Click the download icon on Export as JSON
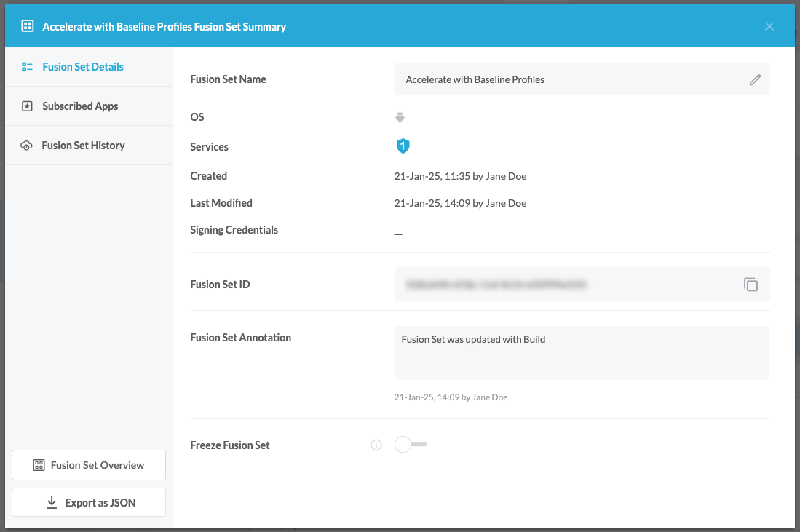 (x=51, y=501)
